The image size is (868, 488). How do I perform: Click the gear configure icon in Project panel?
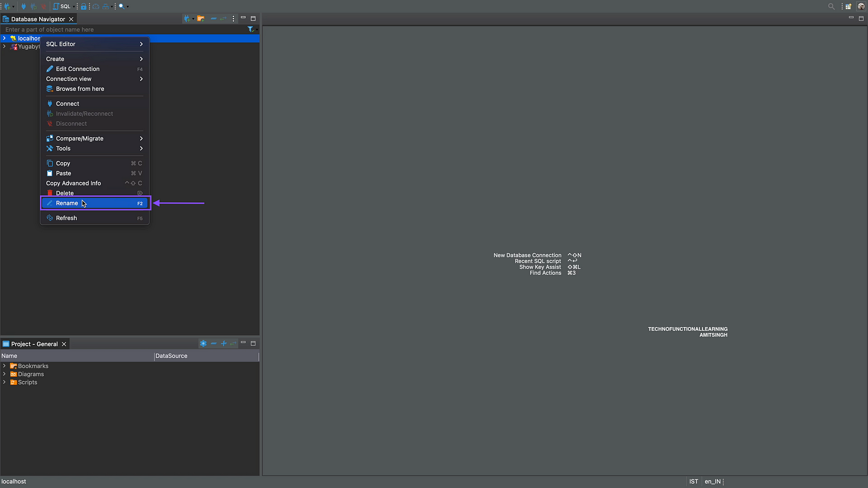pyautogui.click(x=203, y=344)
